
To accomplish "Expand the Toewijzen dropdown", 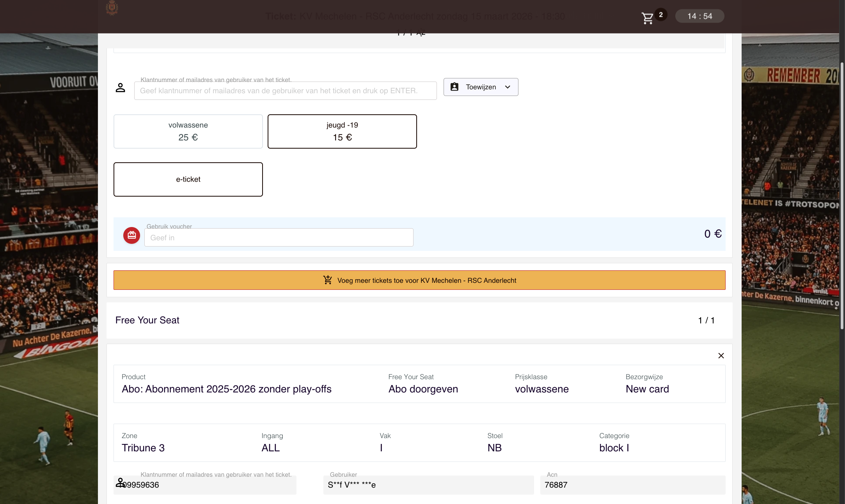I will click(x=481, y=87).
